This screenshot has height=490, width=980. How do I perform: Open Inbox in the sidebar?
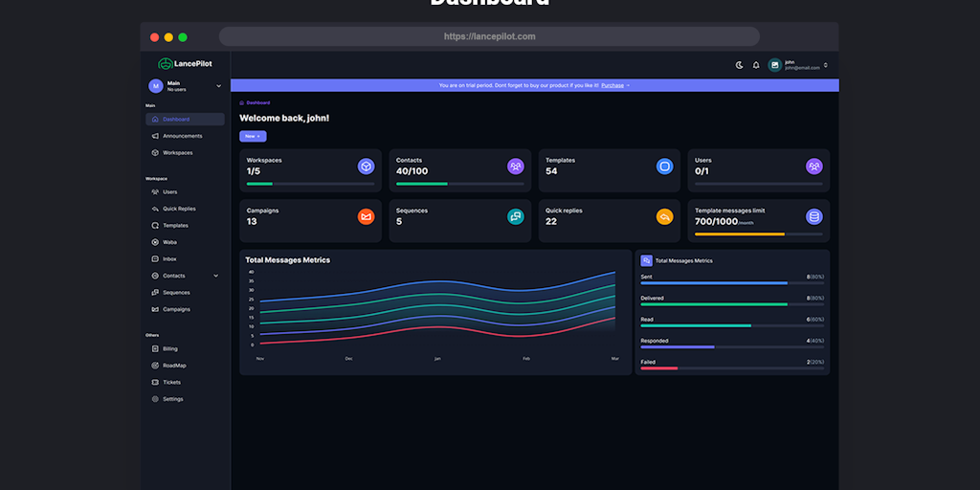(169, 259)
